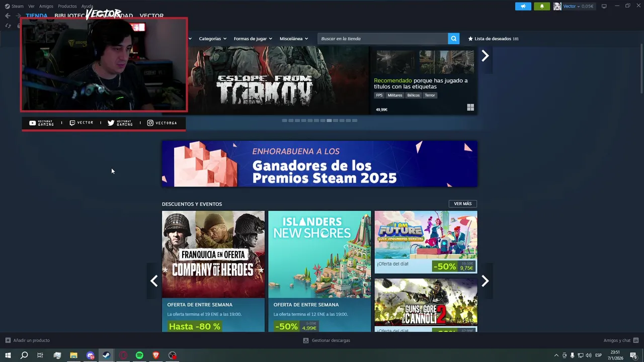The height and width of the screenshot is (362, 644).
Task: Open Opera GX from the taskbar
Action: tap(123, 355)
